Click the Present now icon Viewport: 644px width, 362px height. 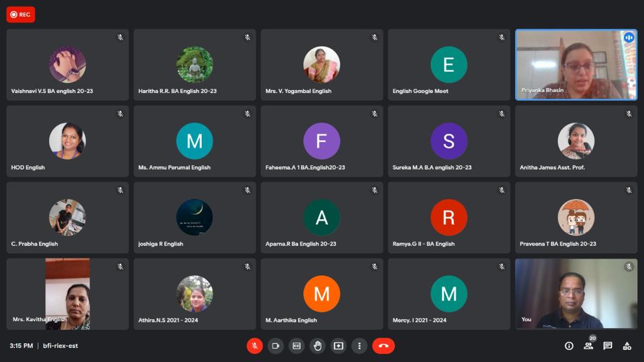[338, 346]
